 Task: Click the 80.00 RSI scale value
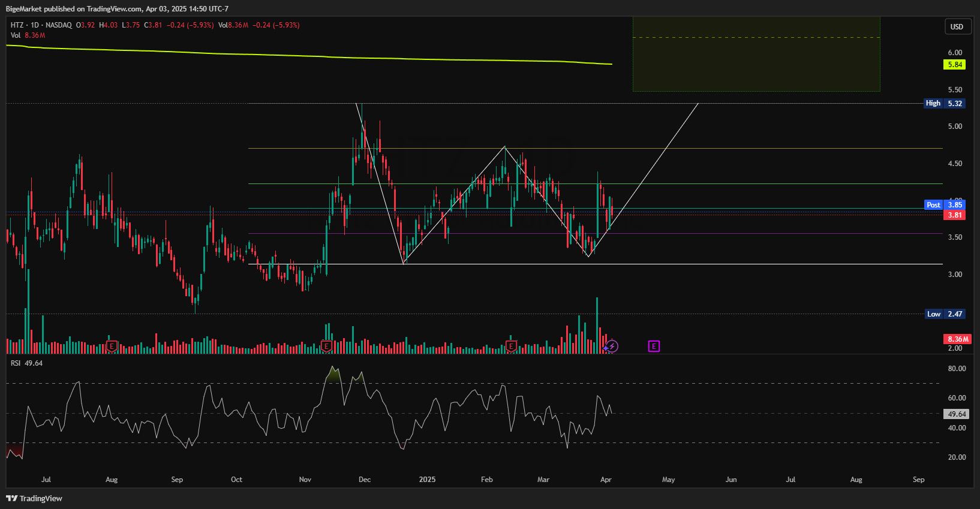(957, 369)
